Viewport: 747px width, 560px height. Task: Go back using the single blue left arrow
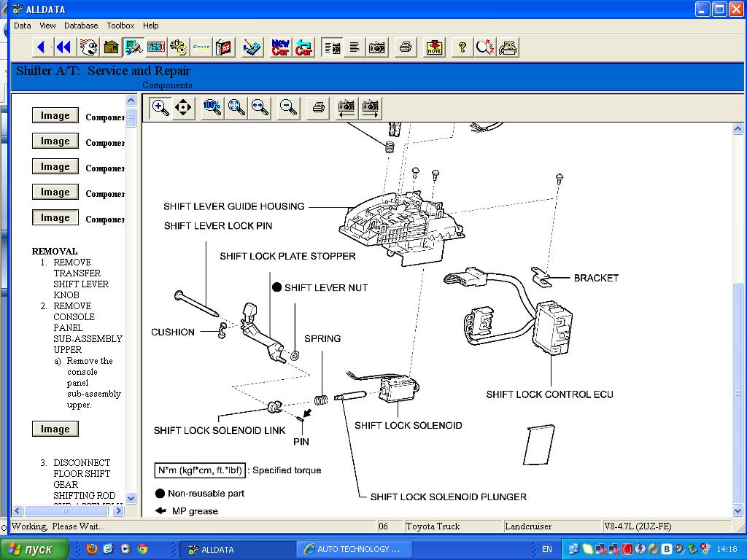click(42, 47)
